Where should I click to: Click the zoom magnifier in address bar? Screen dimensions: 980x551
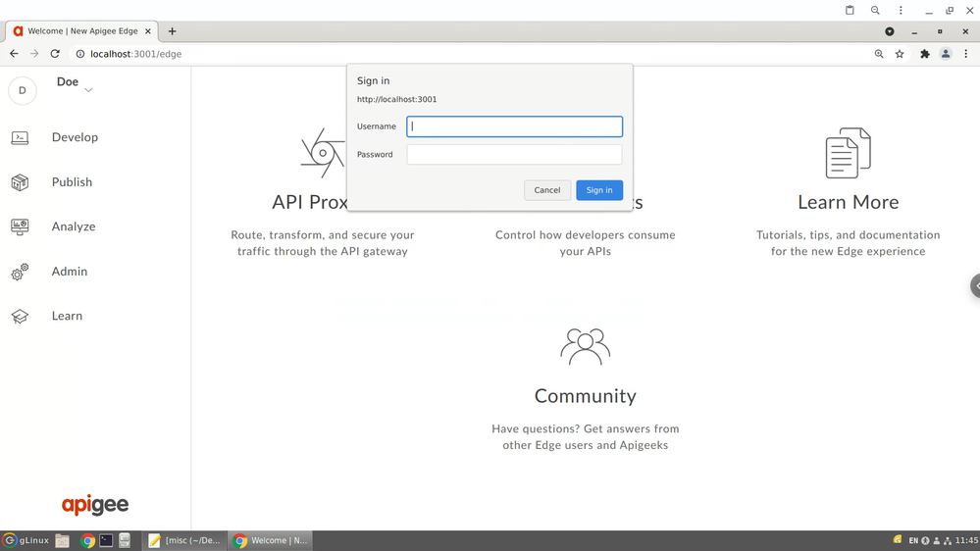pos(879,54)
